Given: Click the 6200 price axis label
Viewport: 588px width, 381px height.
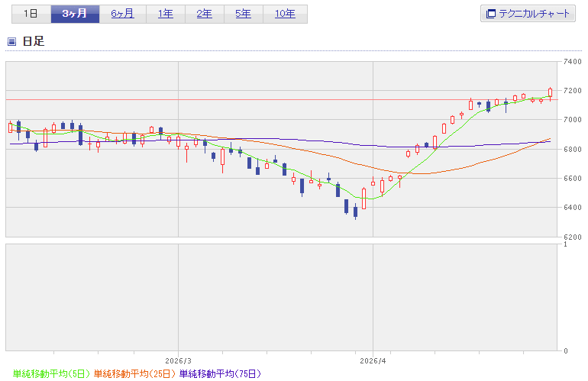Looking at the screenshot, I should [x=573, y=237].
